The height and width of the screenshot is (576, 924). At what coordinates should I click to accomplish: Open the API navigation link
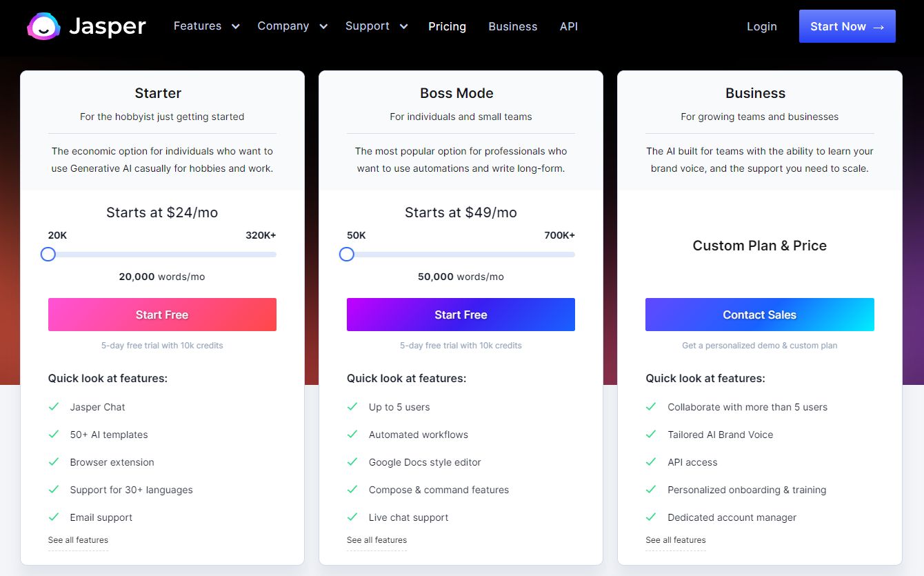[569, 26]
